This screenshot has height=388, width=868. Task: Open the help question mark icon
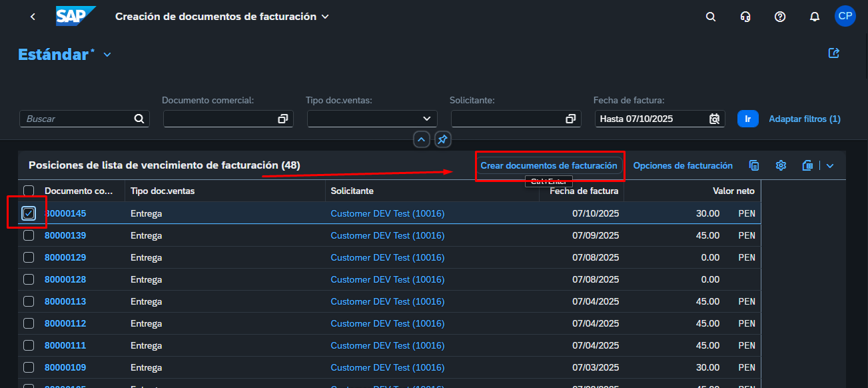[780, 17]
